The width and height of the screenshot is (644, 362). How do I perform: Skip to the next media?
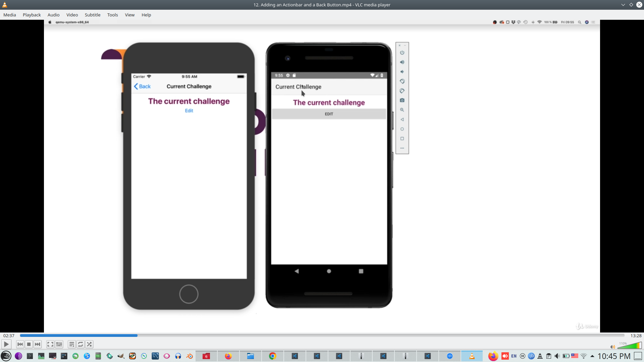tap(38, 344)
